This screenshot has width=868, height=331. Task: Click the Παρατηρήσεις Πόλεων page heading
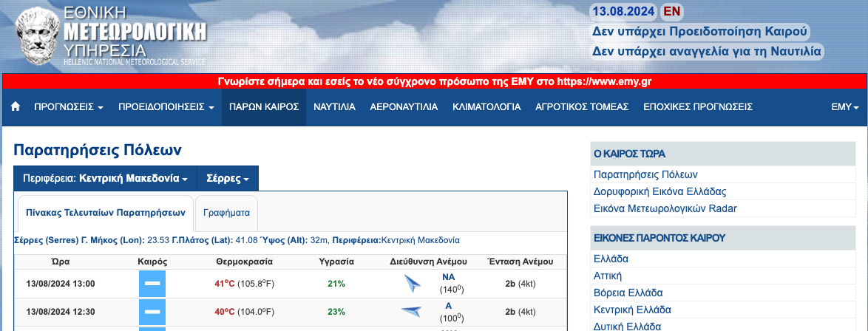click(x=98, y=150)
